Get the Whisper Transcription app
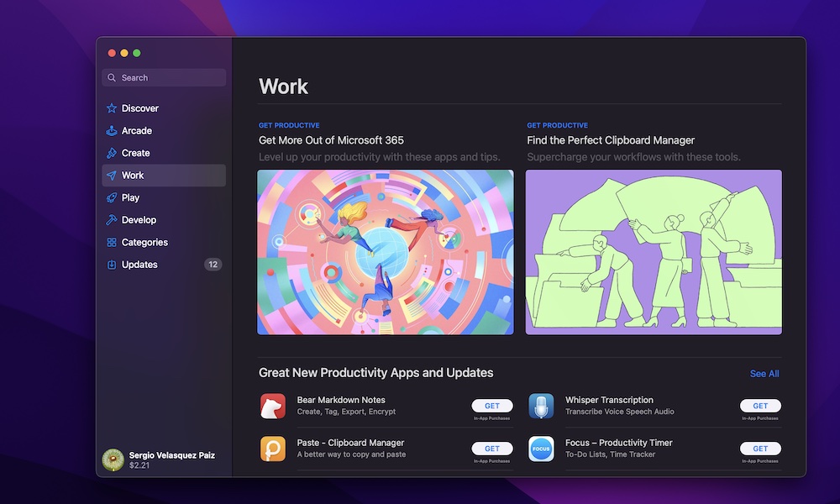Screen dimensions: 840x504 [760, 406]
